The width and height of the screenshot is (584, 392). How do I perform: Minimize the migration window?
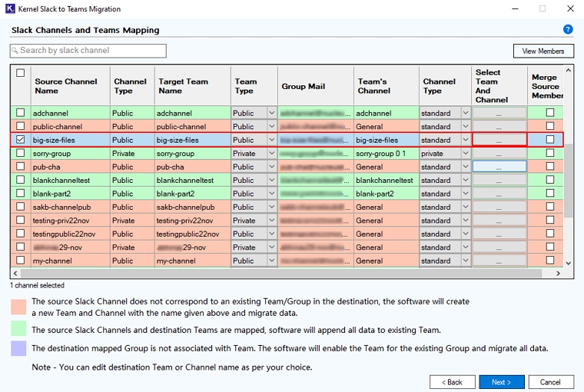coord(515,8)
